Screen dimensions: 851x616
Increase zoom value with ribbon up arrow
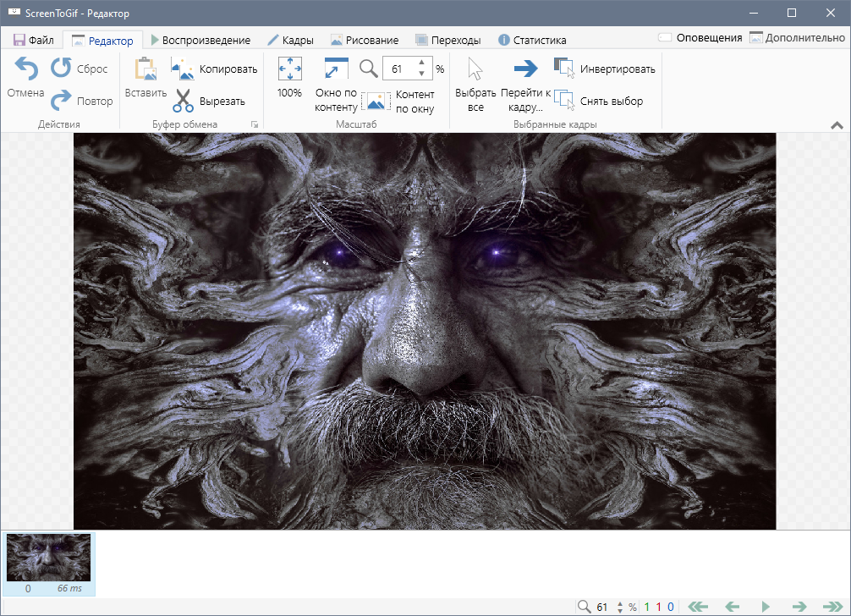(421, 63)
